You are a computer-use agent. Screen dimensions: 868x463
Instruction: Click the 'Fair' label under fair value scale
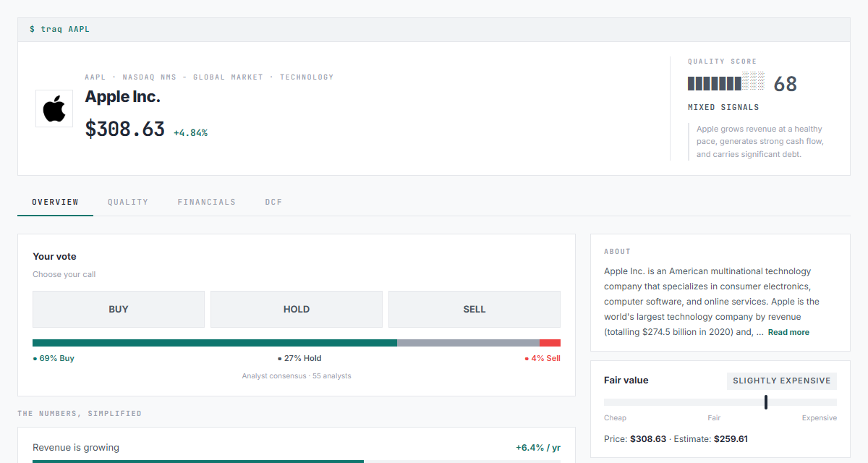tap(714, 418)
